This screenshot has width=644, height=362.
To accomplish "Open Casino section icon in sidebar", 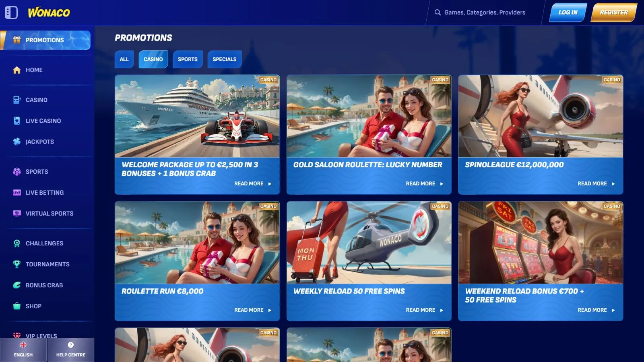I will tap(17, 100).
